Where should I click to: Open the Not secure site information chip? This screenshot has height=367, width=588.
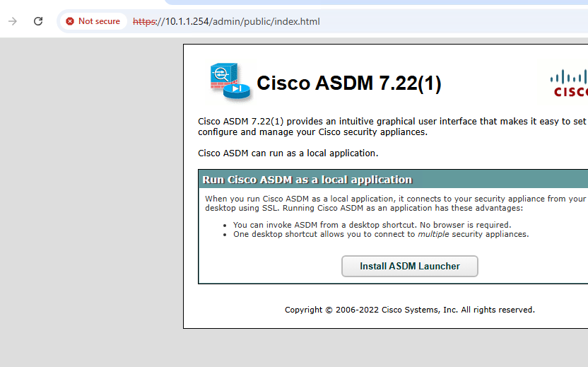pyautogui.click(x=93, y=21)
